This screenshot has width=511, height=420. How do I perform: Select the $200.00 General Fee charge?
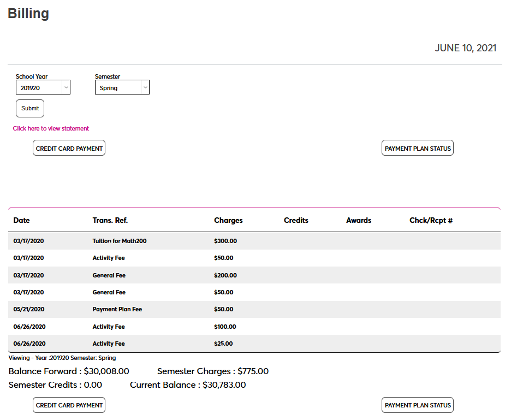pyautogui.click(x=225, y=275)
